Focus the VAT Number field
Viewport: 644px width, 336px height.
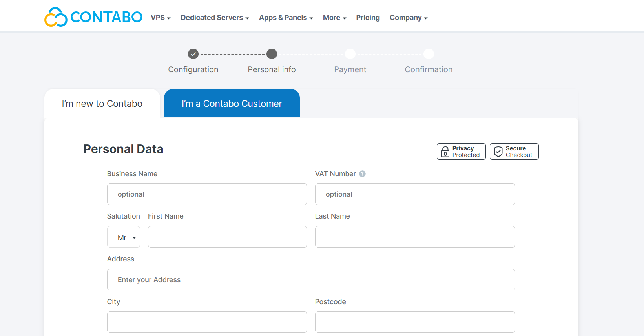click(415, 194)
